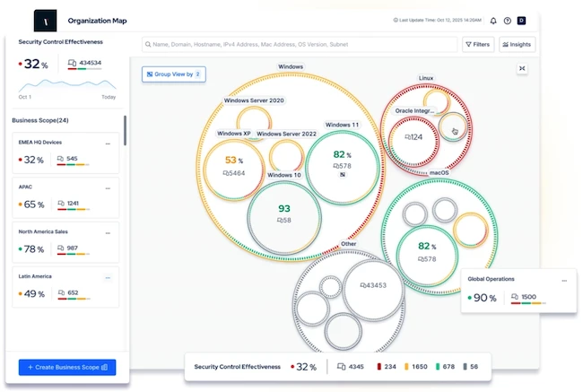Click the device icon next to 434534
This screenshot has height=392, width=583.
tap(72, 63)
